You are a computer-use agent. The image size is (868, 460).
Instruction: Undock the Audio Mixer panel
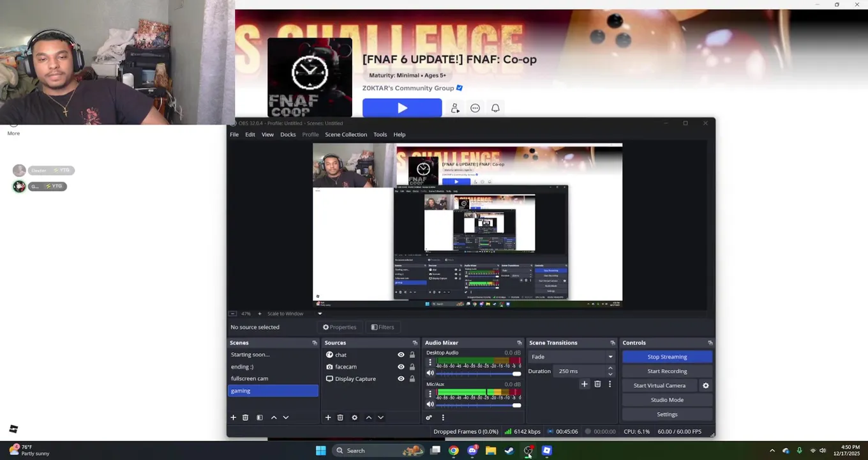pos(519,343)
